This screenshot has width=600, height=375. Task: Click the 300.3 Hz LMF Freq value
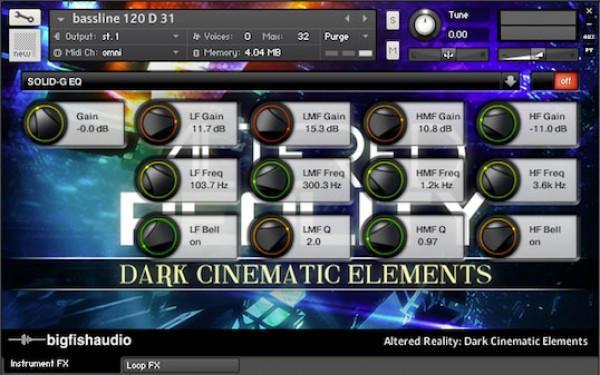click(323, 186)
